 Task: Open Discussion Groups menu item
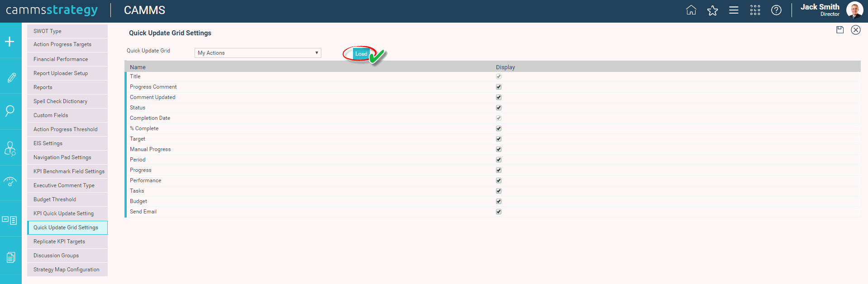[x=67, y=256]
